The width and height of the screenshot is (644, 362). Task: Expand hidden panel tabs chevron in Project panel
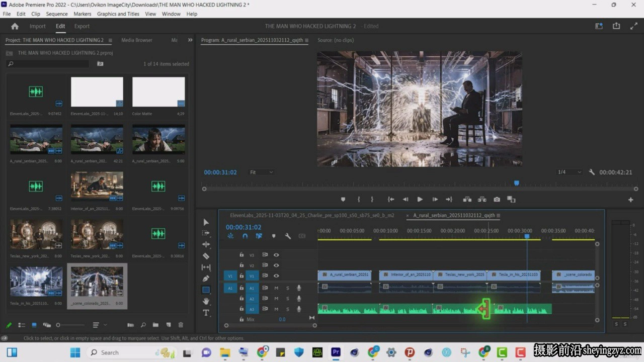[x=190, y=40]
